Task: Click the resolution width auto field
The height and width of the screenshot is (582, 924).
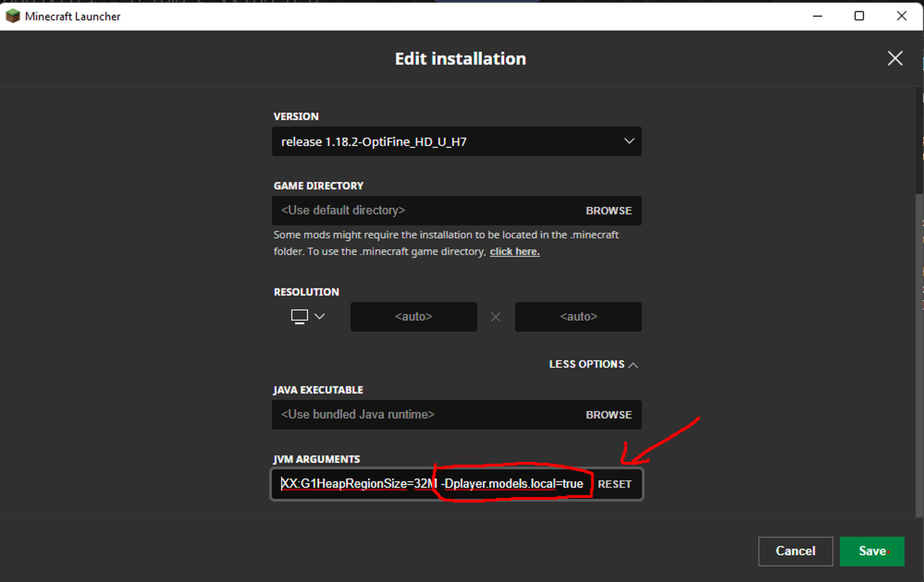Action: pyautogui.click(x=413, y=317)
